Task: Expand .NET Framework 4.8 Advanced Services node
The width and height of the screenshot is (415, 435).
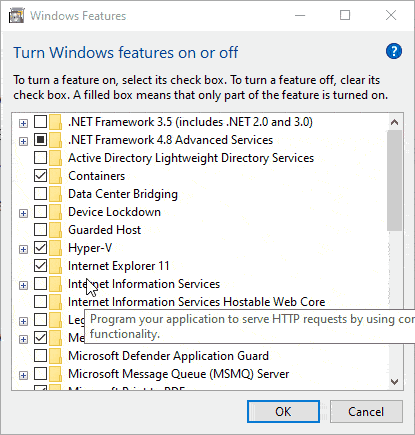Action: (23, 141)
